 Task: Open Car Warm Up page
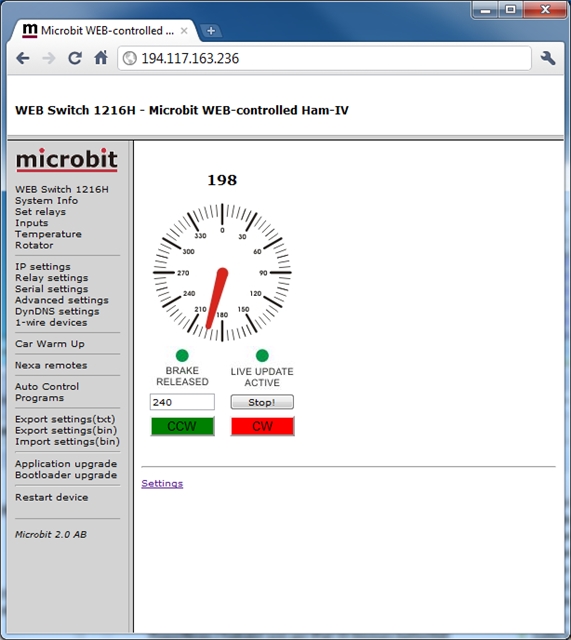pos(50,344)
